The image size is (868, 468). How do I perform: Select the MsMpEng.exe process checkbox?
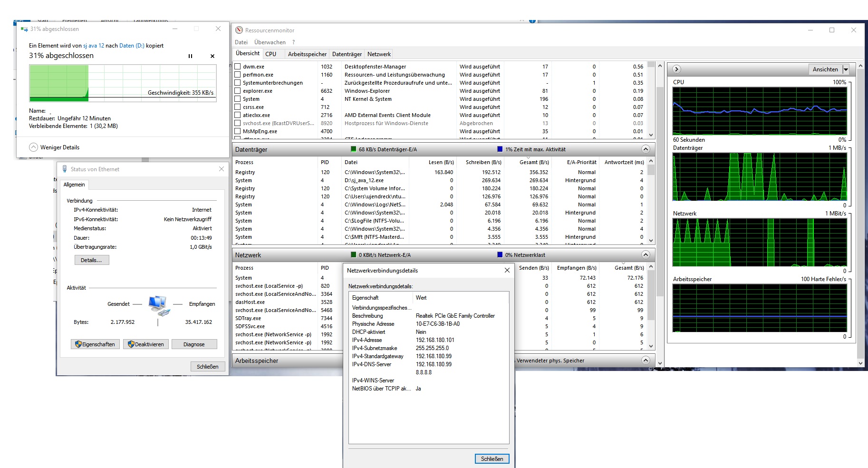[x=238, y=131]
